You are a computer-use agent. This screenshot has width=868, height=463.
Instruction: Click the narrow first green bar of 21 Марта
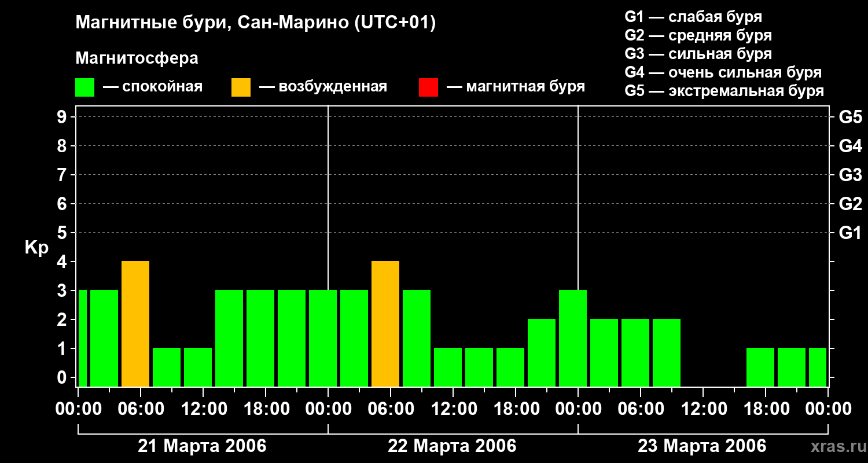[x=82, y=338]
